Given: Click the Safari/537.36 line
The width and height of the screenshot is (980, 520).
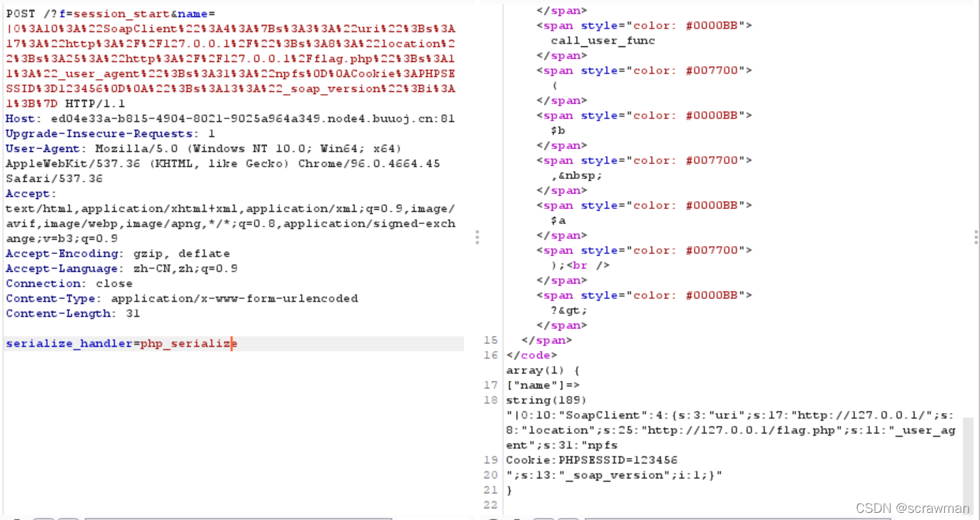Looking at the screenshot, I should 54,178.
